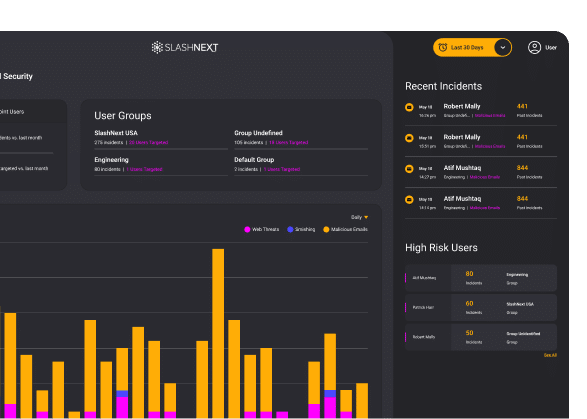Screen dimensions: 587x419
Task: Click the Engineering group in Atif Mushtaq's risk card
Action: point(517,275)
